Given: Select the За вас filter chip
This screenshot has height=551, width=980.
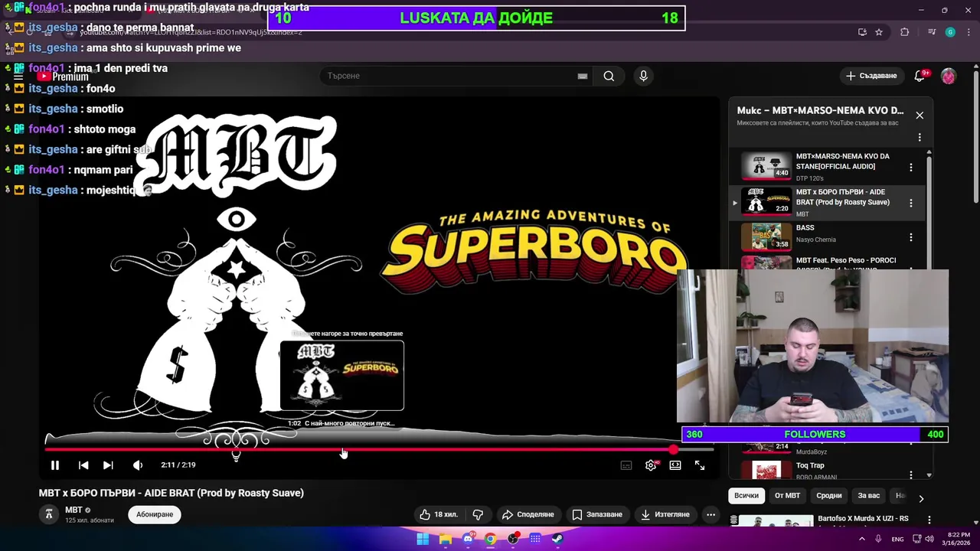Looking at the screenshot, I should [869, 496].
